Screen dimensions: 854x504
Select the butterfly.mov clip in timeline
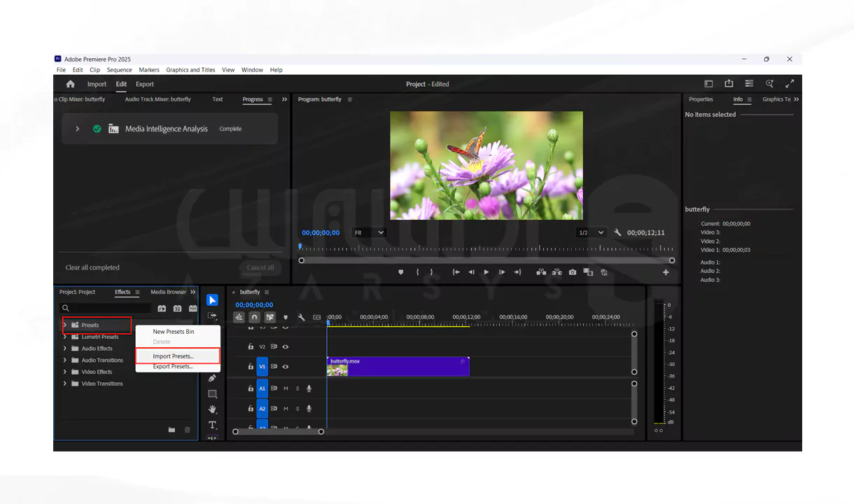pyautogui.click(x=398, y=367)
